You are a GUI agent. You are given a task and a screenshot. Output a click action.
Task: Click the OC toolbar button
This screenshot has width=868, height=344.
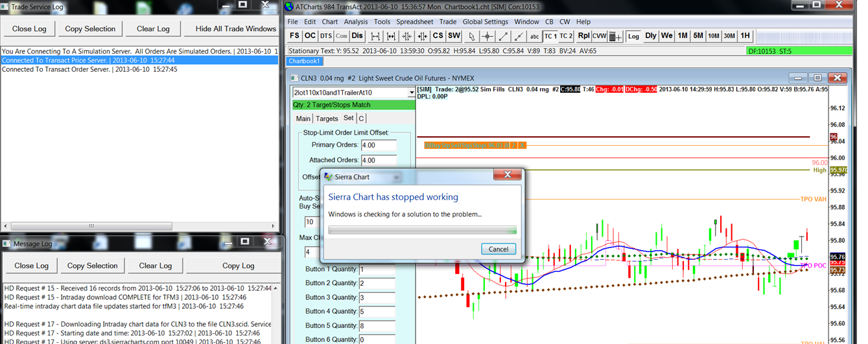point(311,36)
